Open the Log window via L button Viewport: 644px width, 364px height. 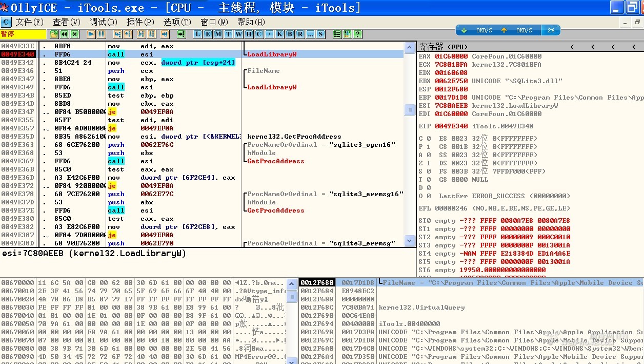click(198, 34)
